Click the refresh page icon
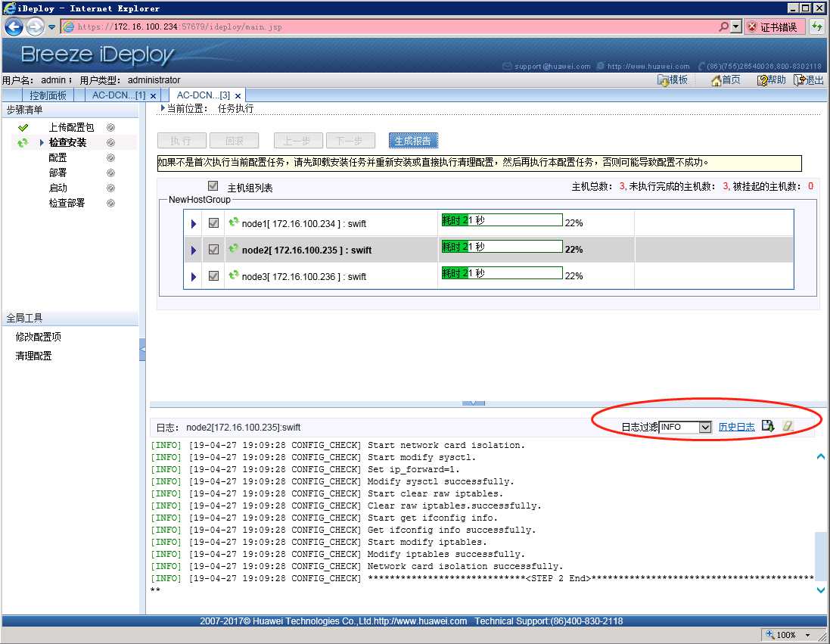830x644 pixels. 817,26
